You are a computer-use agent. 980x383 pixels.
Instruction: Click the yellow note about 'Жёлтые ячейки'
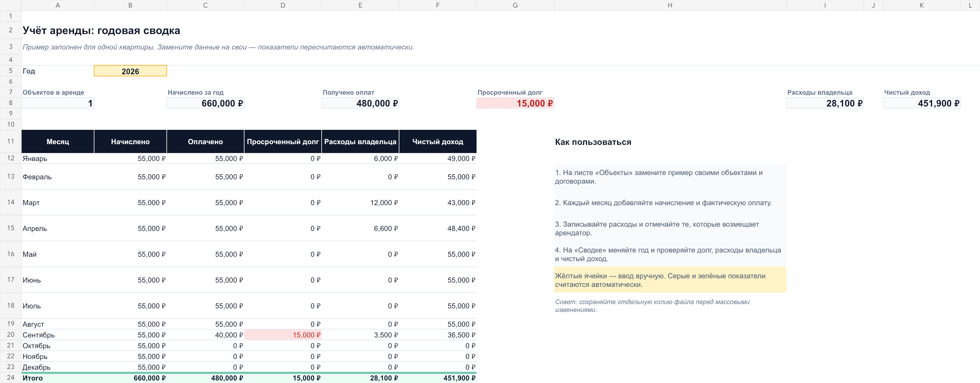(x=670, y=280)
